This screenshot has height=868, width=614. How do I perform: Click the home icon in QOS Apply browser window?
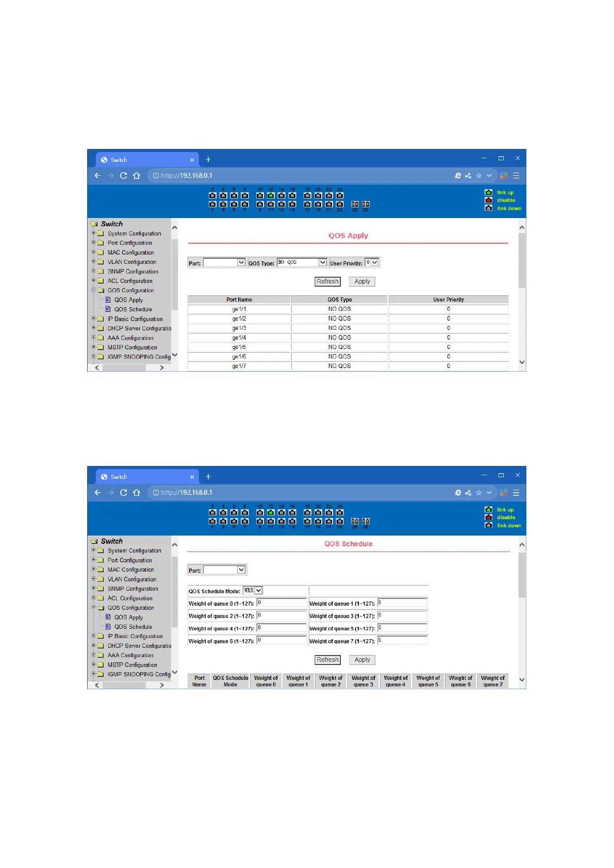point(137,176)
